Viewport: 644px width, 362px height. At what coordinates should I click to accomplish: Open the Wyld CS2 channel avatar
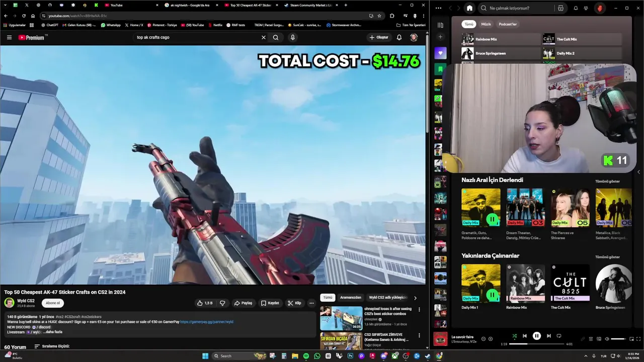[9, 303]
